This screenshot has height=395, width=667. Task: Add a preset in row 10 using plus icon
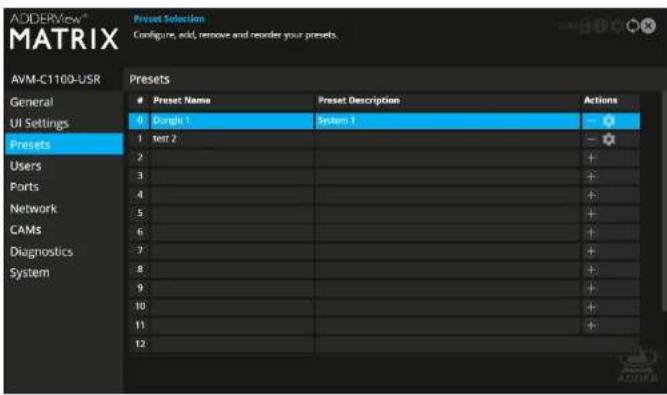pos(591,307)
